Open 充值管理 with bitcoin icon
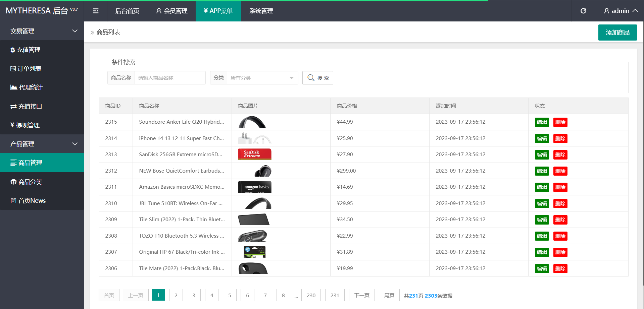Image resolution: width=644 pixels, height=309 pixels. (26, 50)
